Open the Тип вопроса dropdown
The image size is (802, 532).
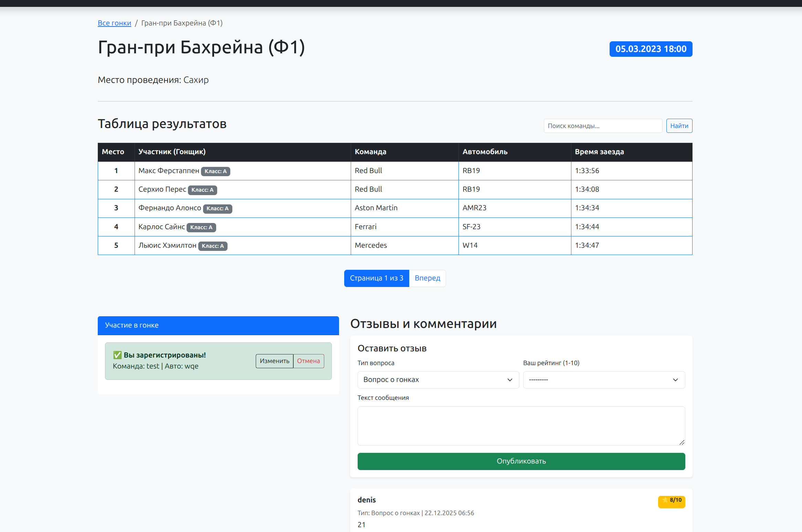tap(438, 380)
